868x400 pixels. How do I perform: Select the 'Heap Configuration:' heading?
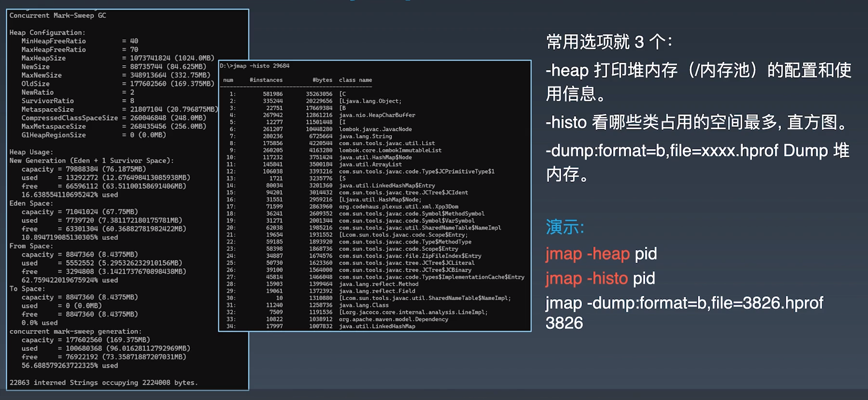tap(47, 32)
